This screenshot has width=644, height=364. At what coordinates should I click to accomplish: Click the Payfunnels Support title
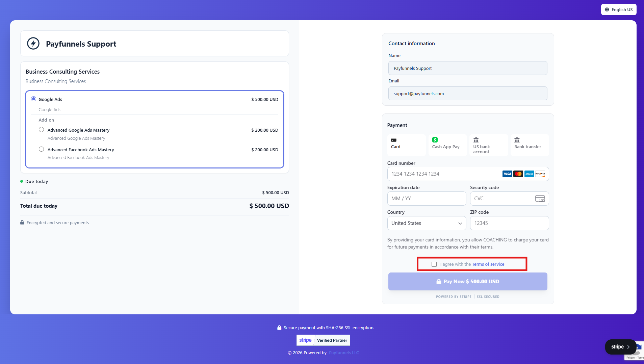81,44
